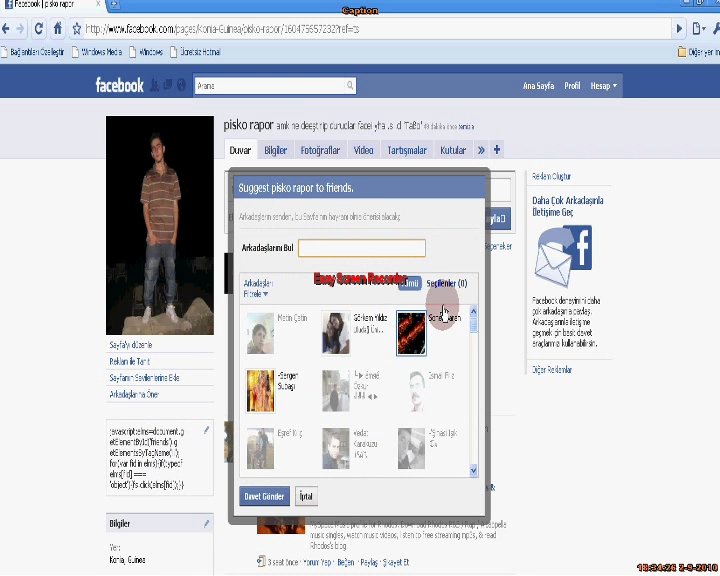Switch to the Bilgiler tab
The image size is (720, 576).
276,150
